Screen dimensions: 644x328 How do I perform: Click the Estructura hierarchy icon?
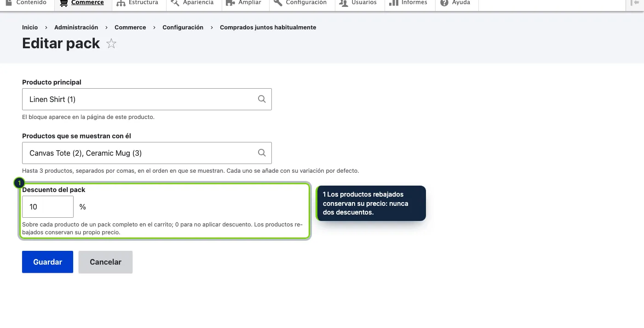pyautogui.click(x=121, y=3)
